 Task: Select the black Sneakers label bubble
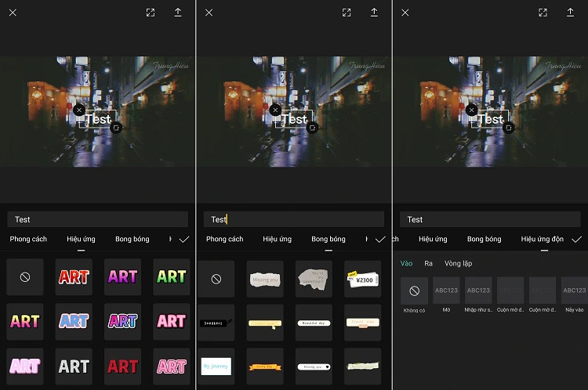point(216,322)
